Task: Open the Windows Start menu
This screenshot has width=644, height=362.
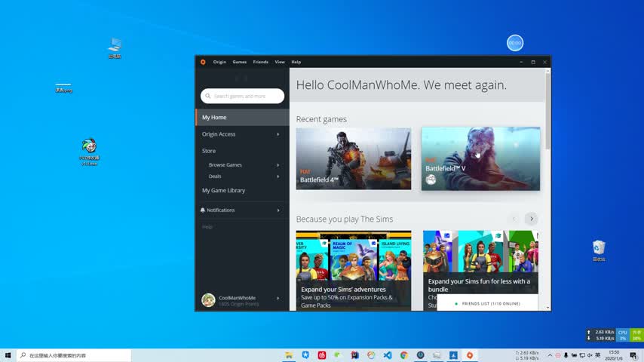Action: click(x=8, y=355)
